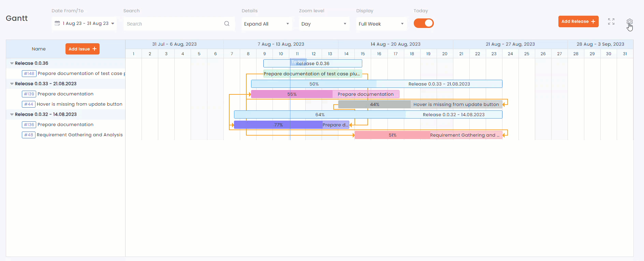Image resolution: width=644 pixels, height=261 pixels.
Task: Click issue badge #136
Action: coord(29,125)
